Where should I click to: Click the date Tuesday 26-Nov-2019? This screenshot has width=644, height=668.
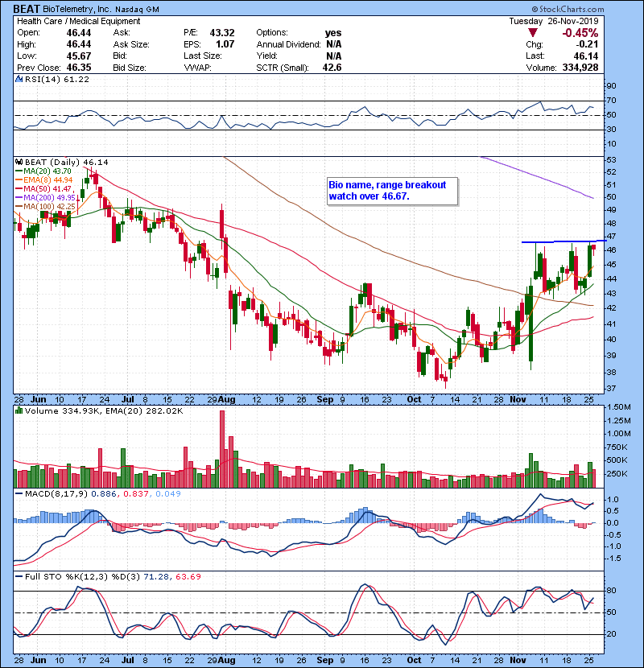554,21
